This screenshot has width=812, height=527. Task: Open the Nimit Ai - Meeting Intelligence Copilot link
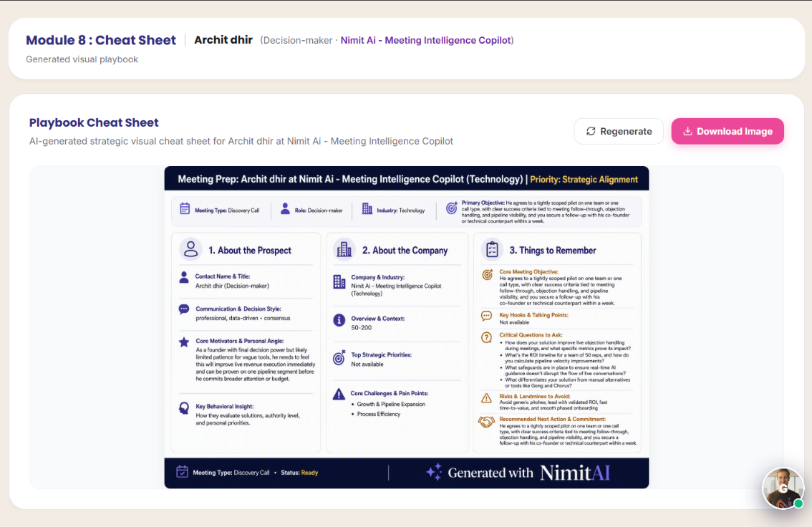pos(425,40)
